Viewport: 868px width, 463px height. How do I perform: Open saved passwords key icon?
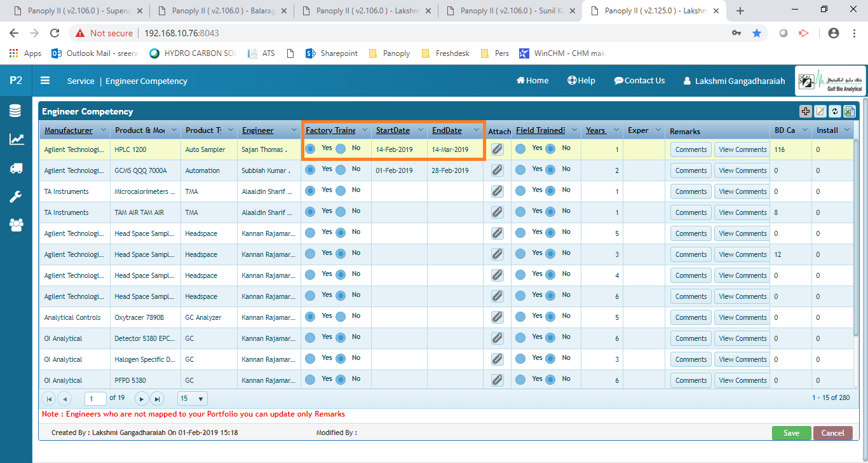[736, 33]
